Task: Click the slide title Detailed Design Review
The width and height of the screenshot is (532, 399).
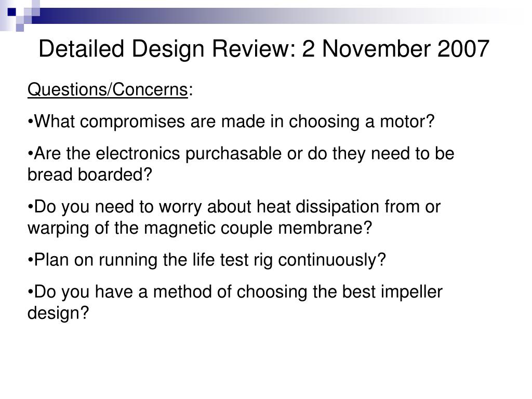Action: click(263, 48)
